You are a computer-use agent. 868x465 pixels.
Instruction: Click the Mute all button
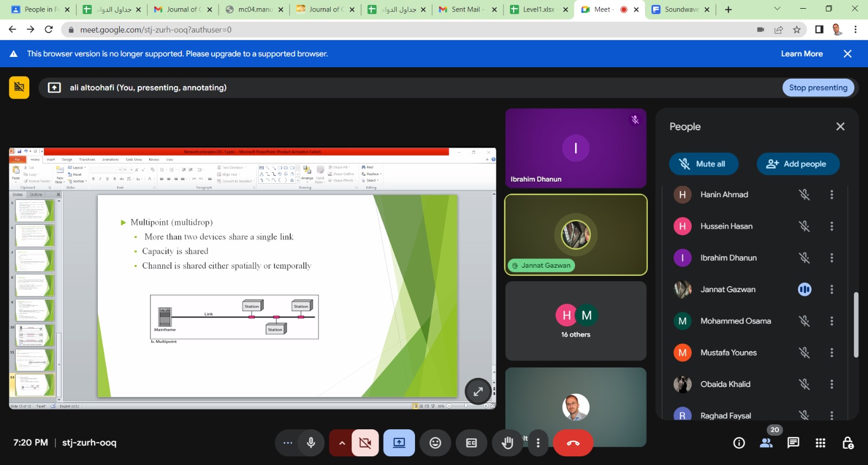704,164
